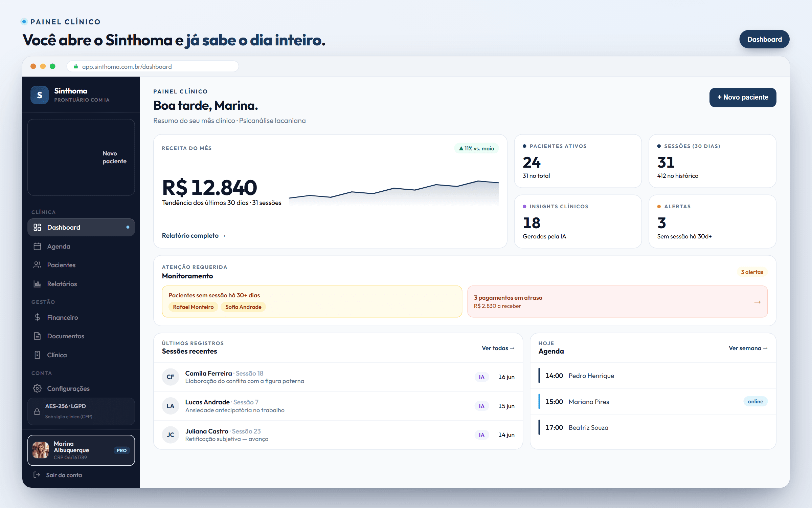812x508 pixels.
Task: Click the CF avatar for Camila Ferreira
Action: (x=171, y=377)
